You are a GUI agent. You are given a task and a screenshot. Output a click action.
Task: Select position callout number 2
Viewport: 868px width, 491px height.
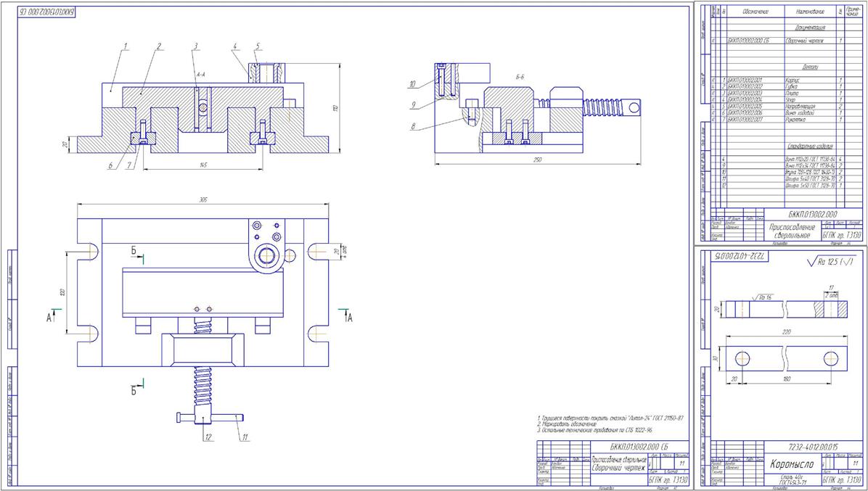[x=159, y=46]
